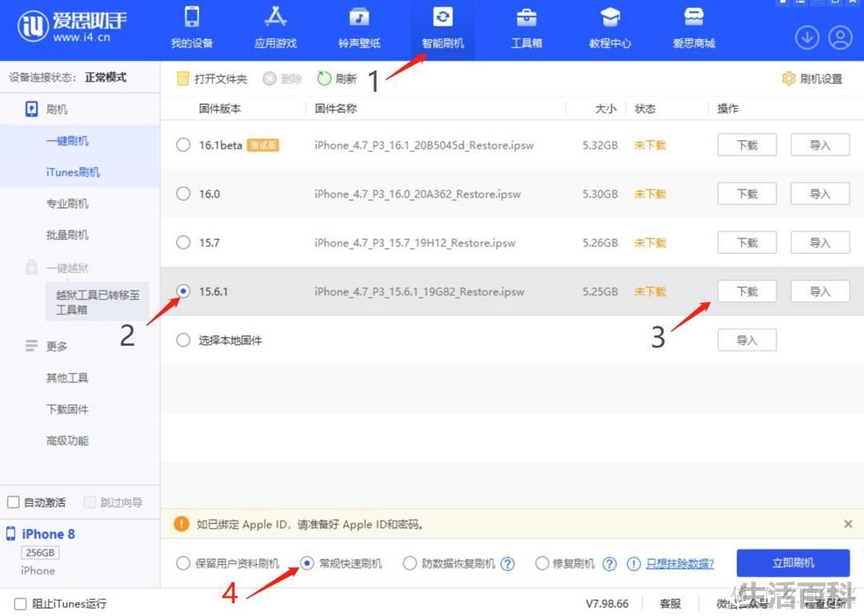Import firmware for 16.1beta row
The height and width of the screenshot is (616, 864).
point(820,145)
